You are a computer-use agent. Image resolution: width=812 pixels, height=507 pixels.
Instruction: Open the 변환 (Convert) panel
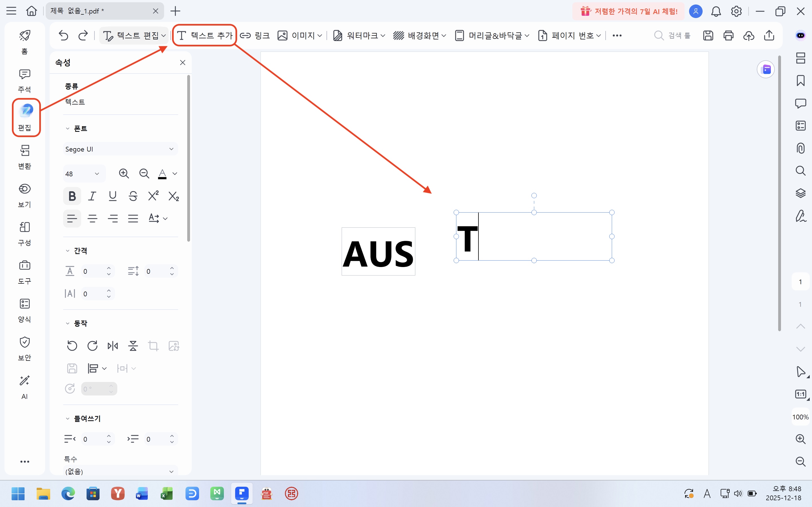pos(24,157)
